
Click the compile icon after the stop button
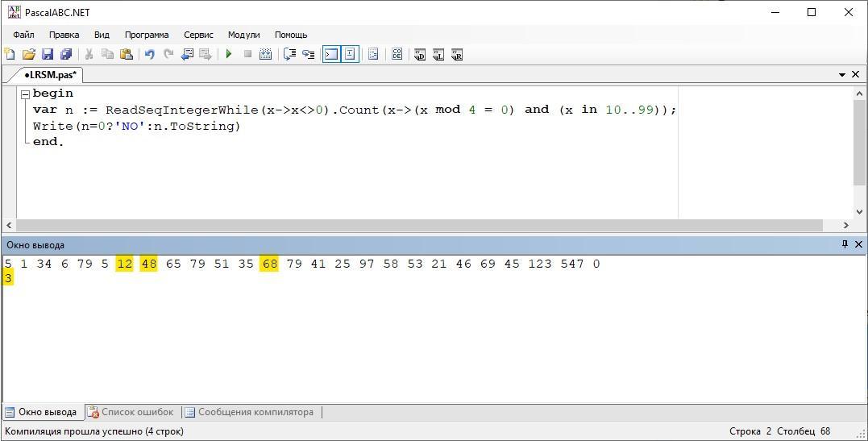click(x=266, y=54)
